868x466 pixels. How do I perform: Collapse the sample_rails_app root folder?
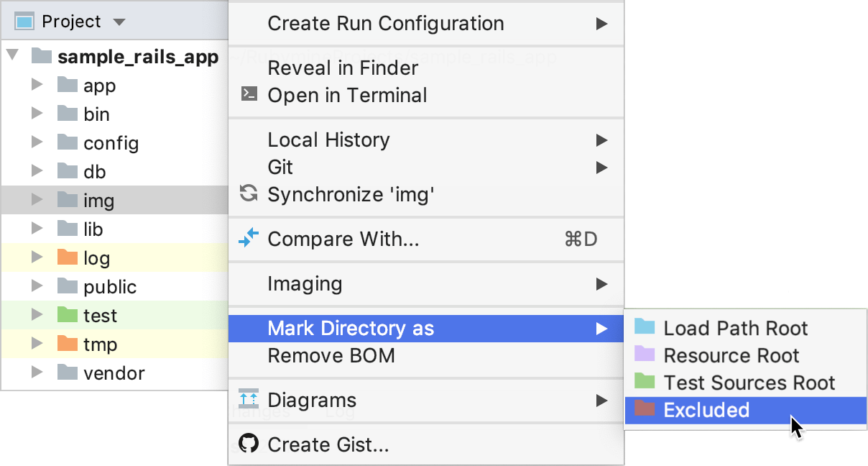(12, 55)
